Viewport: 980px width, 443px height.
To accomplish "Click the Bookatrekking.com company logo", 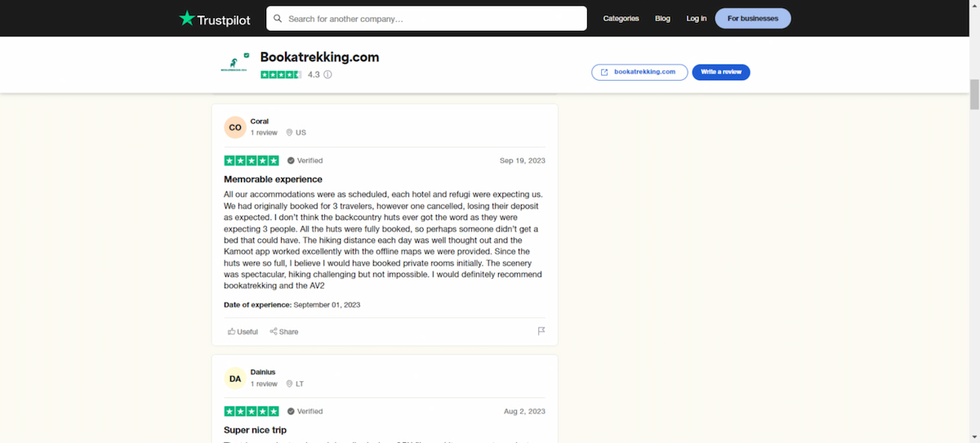I will [235, 65].
